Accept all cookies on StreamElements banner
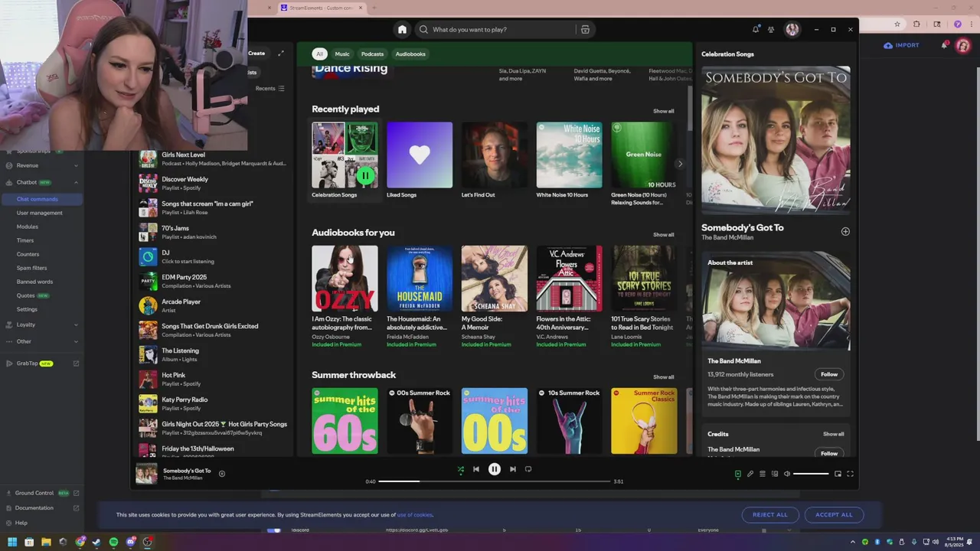 tap(834, 515)
